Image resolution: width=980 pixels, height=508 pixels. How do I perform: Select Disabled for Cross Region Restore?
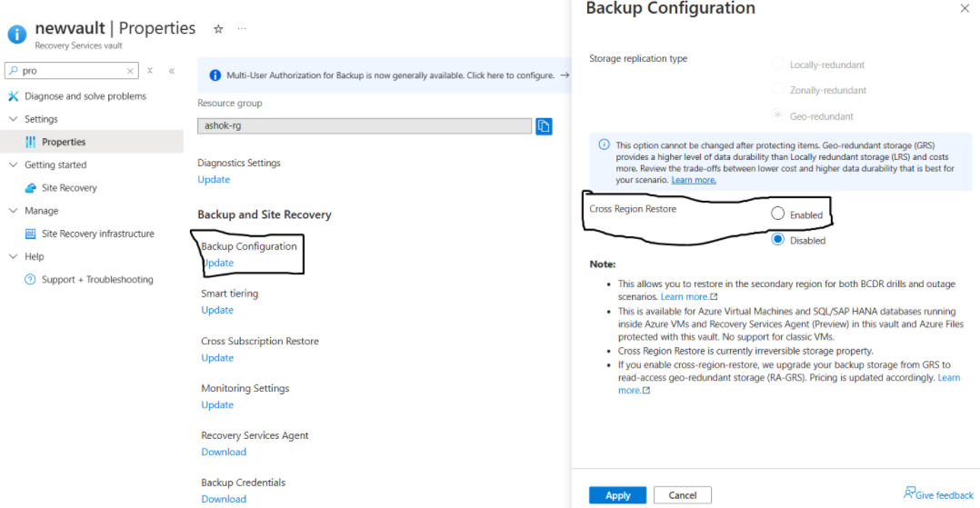pos(777,239)
